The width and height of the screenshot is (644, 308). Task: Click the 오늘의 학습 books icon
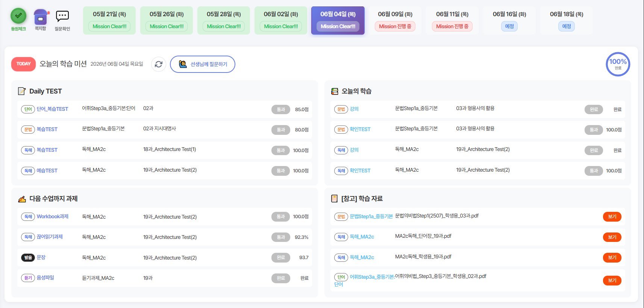tap(335, 91)
